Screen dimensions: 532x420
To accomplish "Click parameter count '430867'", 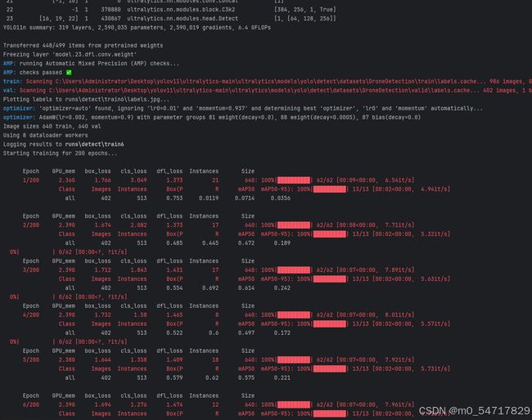I will [110, 19].
